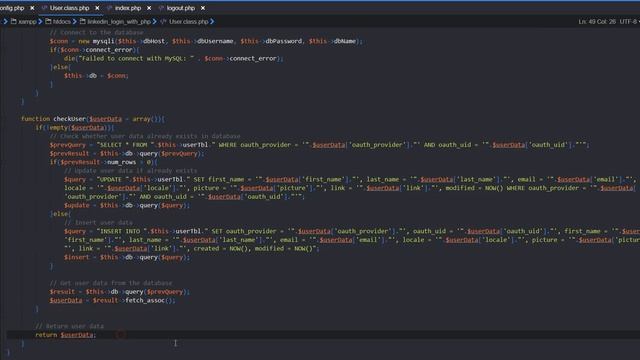Image resolution: width=640 pixels, height=360 pixels.
Task: Close the index.php tab
Action: tap(149, 8)
